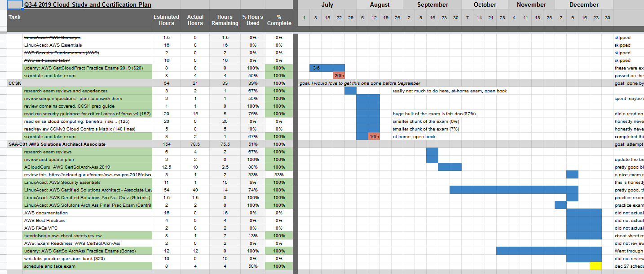Open the acloud.guru forums review link cell
Image resolution: width=644 pixels, height=274 pixels.
coord(87,175)
